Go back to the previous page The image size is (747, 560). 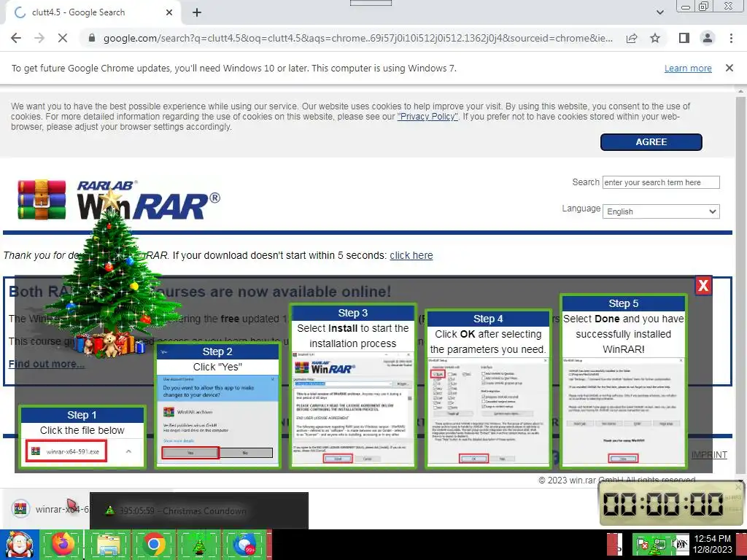coord(16,38)
